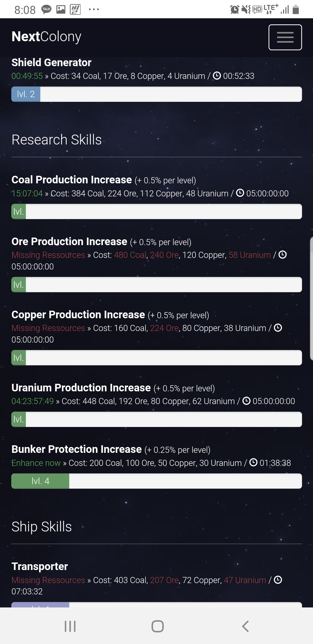The height and width of the screenshot is (644, 313).
Task: Click Enhance now for Bunker Protection
Action: [x=36, y=463]
